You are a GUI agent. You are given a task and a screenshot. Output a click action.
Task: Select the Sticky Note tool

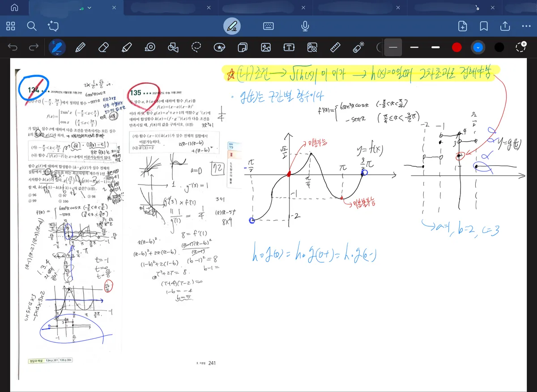(x=243, y=47)
